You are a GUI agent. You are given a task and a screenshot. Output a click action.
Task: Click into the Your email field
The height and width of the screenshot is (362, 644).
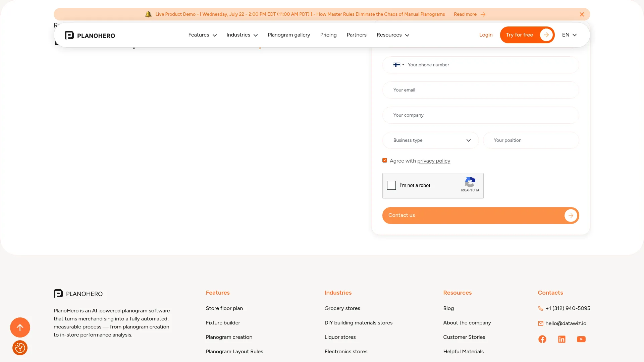coord(481,90)
